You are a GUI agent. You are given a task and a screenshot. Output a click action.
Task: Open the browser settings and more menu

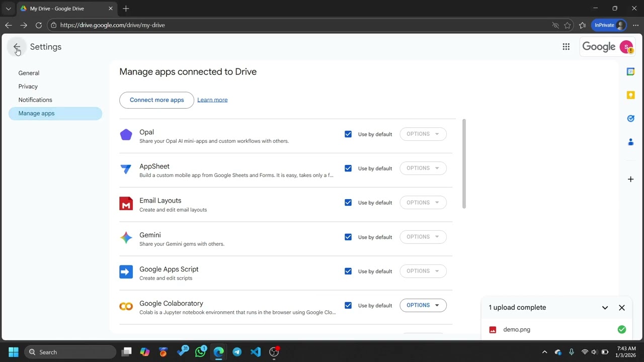pyautogui.click(x=635, y=25)
